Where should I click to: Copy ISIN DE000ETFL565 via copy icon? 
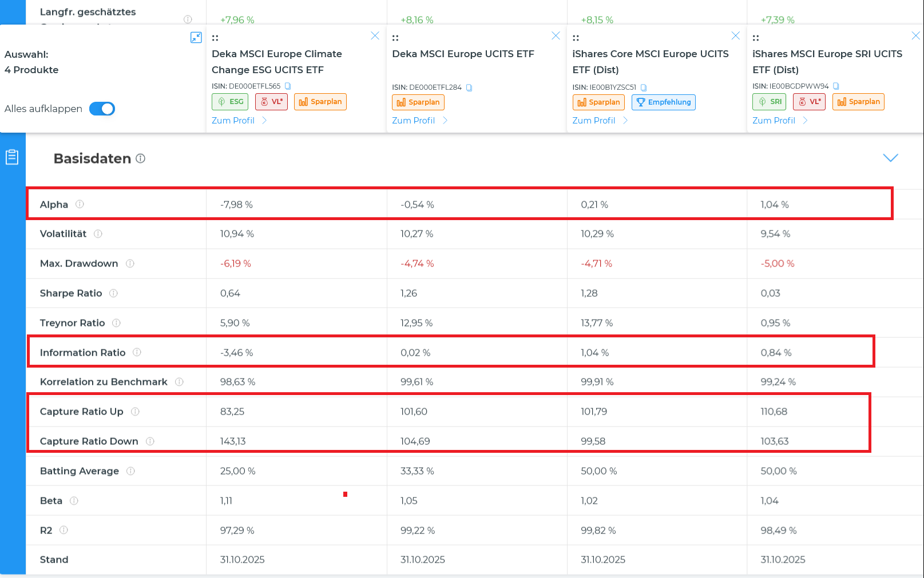tap(288, 86)
